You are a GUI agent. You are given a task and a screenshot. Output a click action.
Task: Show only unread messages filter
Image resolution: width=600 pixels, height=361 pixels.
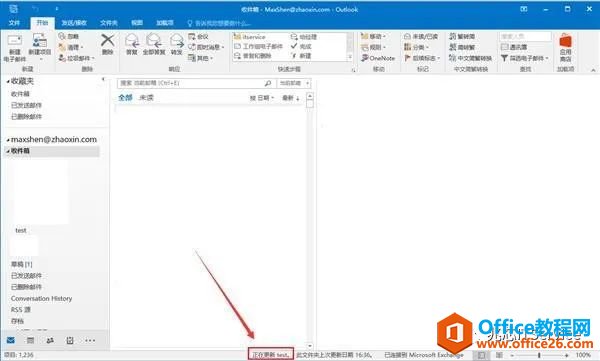[146, 98]
